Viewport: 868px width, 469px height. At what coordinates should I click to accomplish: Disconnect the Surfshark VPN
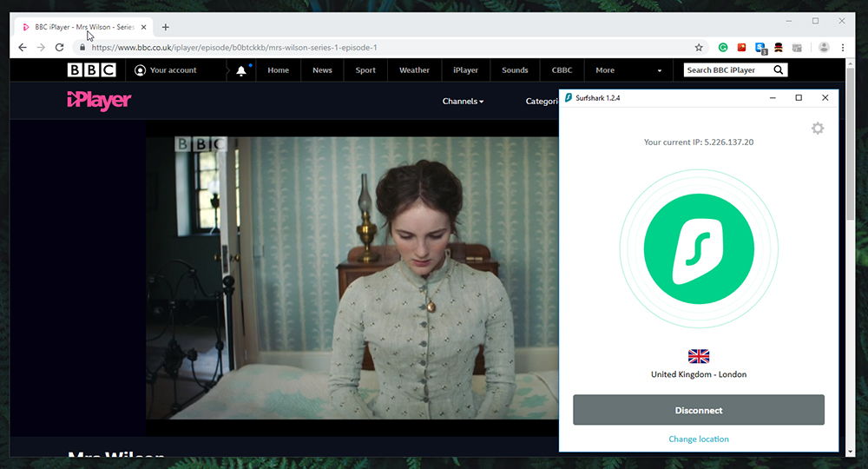coord(699,410)
